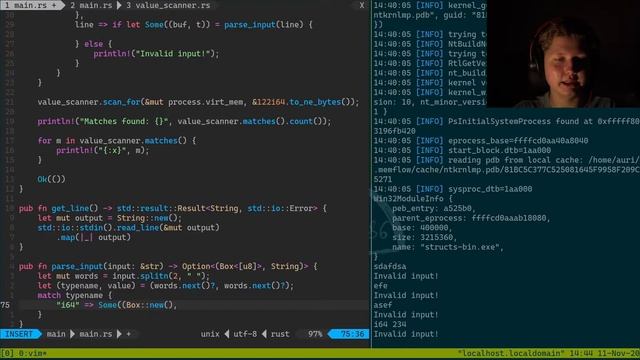
Task: Click the eprocess_base log line in terminal
Action: [481, 140]
